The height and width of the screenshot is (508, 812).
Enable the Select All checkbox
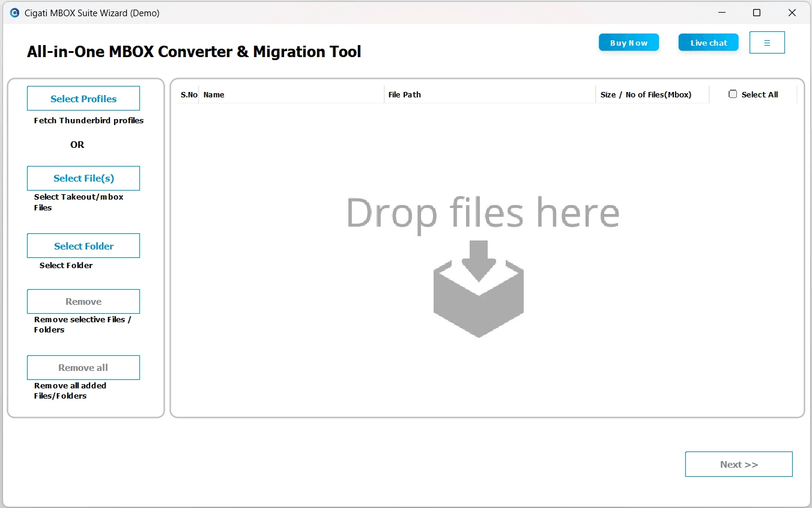tap(733, 94)
